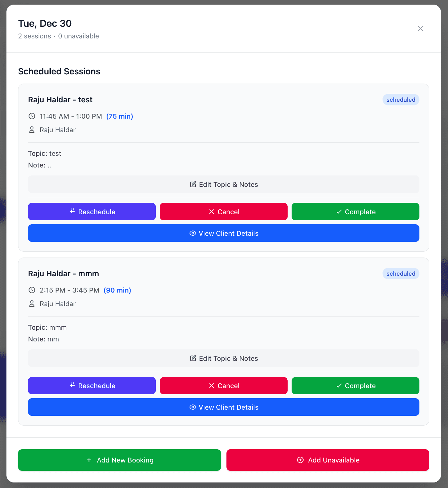The height and width of the screenshot is (488, 448).
Task: Click clock icon on test session
Action: (32, 116)
